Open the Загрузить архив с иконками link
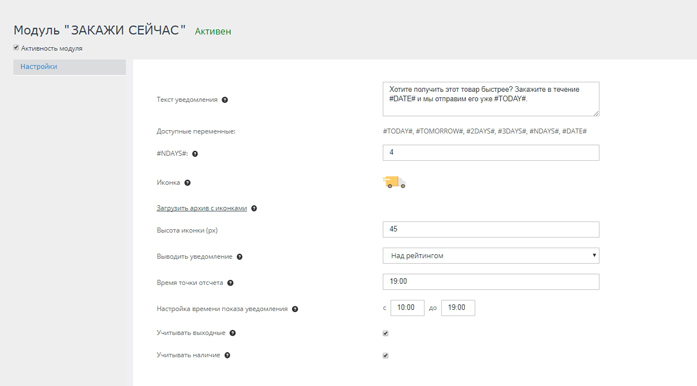 [x=201, y=208]
